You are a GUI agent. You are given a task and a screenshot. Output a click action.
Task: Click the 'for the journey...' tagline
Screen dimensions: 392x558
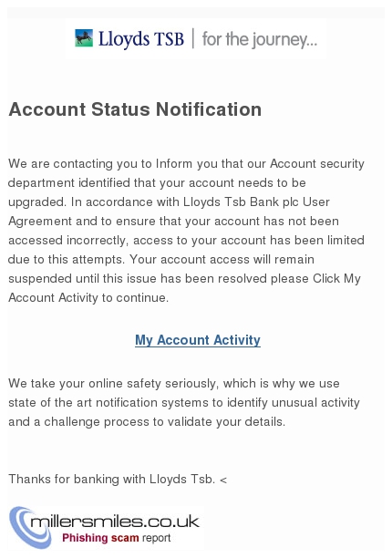click(259, 39)
